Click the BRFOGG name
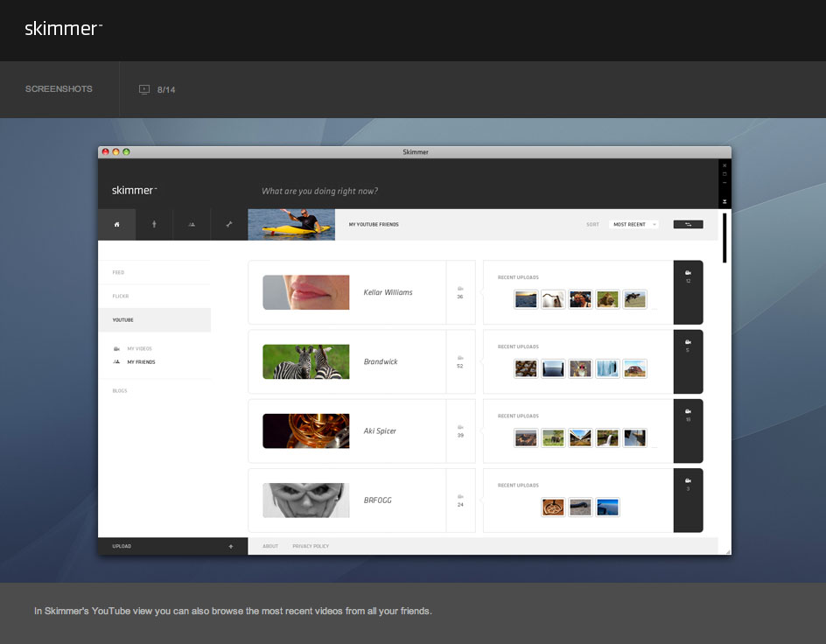Screen dimensions: 826x644 click(x=378, y=500)
